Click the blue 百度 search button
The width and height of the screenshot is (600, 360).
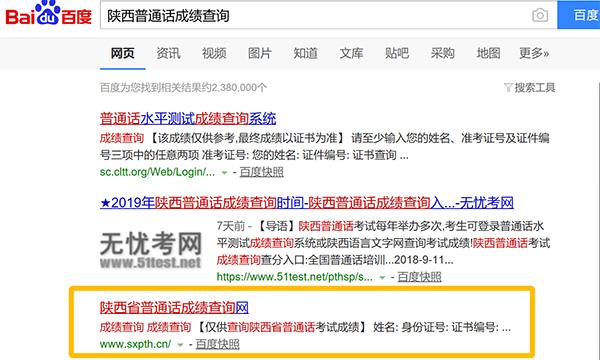[579, 15]
